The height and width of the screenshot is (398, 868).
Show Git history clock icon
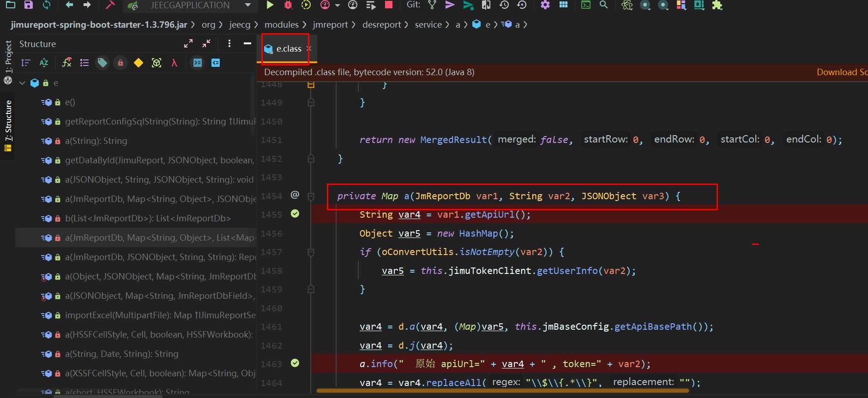[x=504, y=5]
